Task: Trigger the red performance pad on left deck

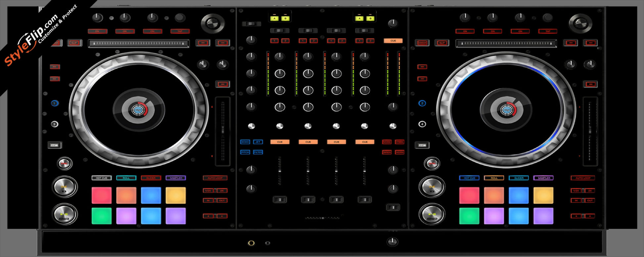Action: tap(102, 195)
